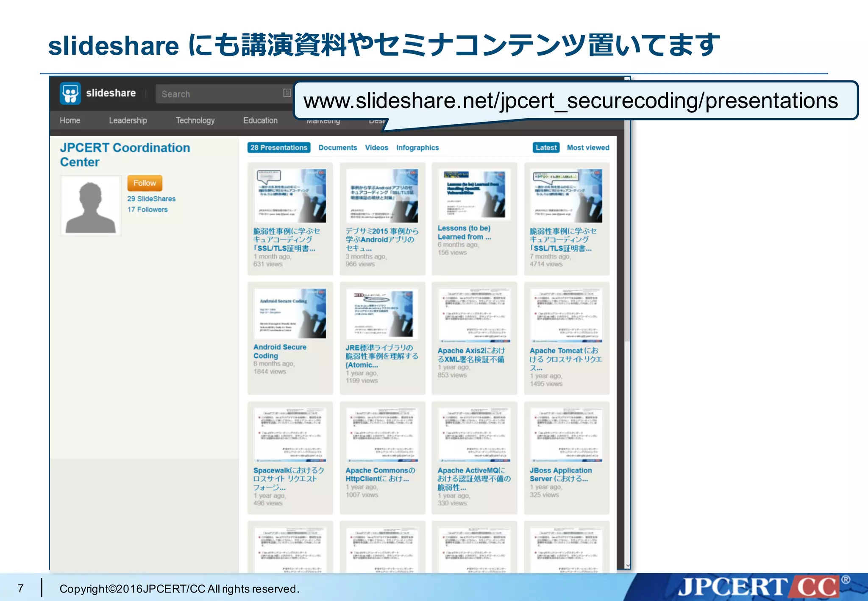The height and width of the screenshot is (601, 868).
Task: Click Spacewalkにおけるクロスサイト title link
Action: 289,479
